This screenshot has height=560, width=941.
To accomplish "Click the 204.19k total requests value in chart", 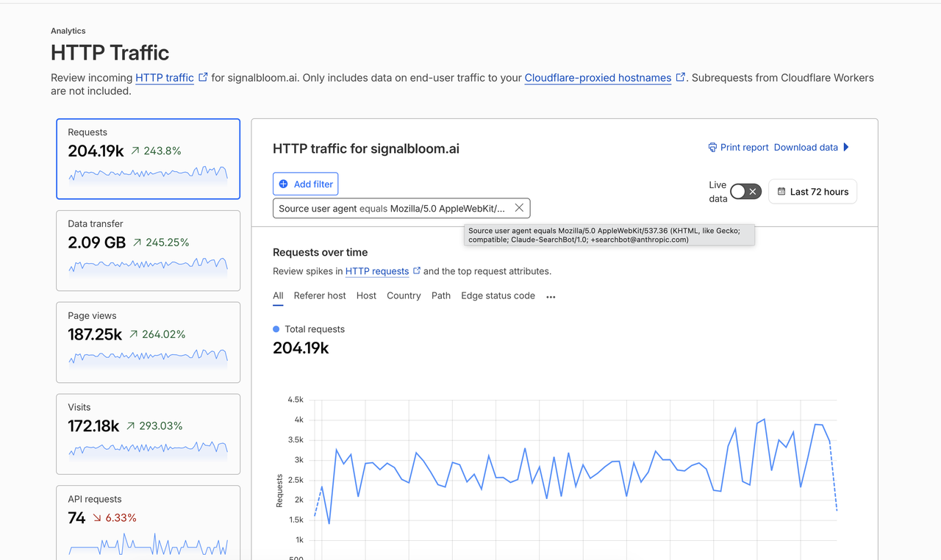I will (301, 348).
